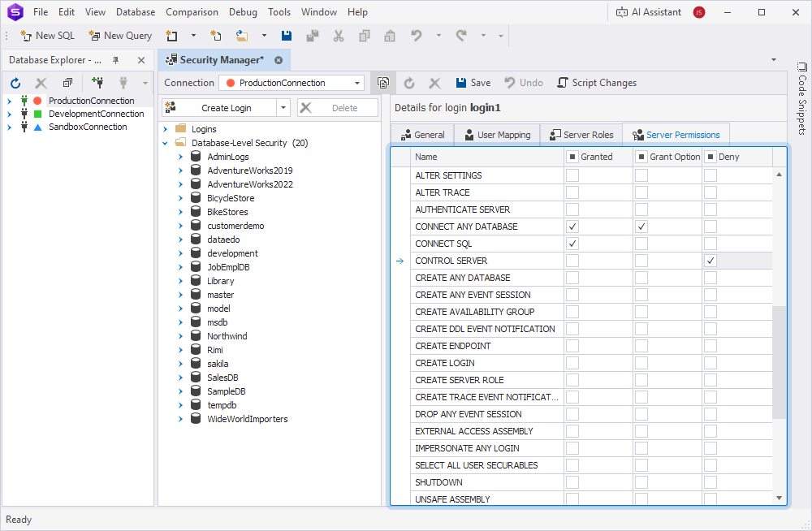Viewport: 812px width, 531px height.
Task: Open a file using the Open toolbar icon
Action: tap(242, 36)
